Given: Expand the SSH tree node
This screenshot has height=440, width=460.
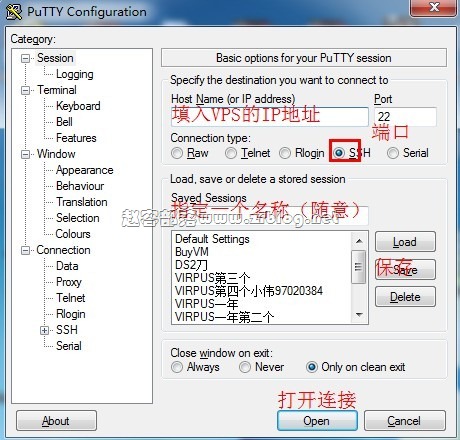Looking at the screenshot, I should pos(44,330).
